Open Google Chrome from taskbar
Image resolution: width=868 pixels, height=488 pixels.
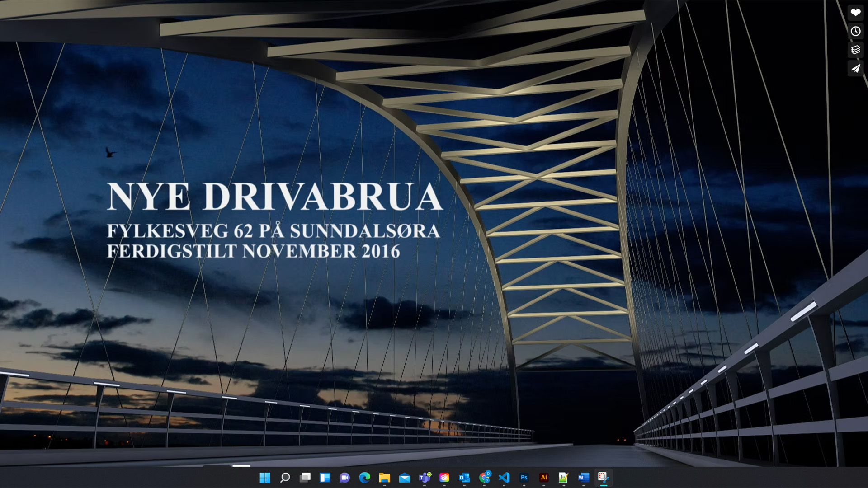[484, 478]
